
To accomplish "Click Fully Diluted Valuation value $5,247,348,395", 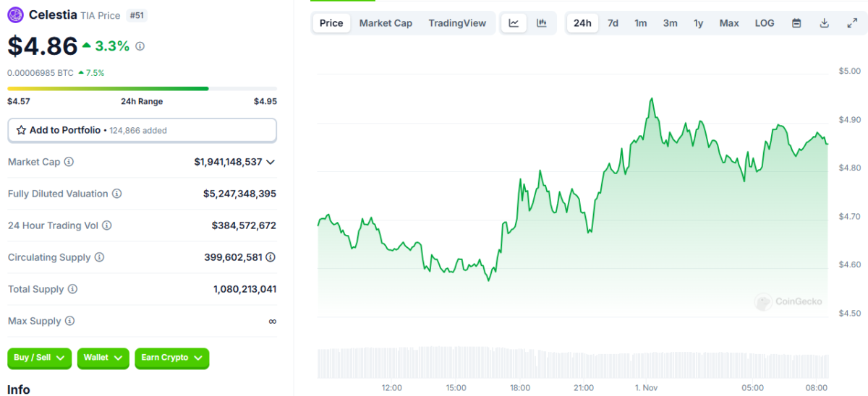I will 239,194.
